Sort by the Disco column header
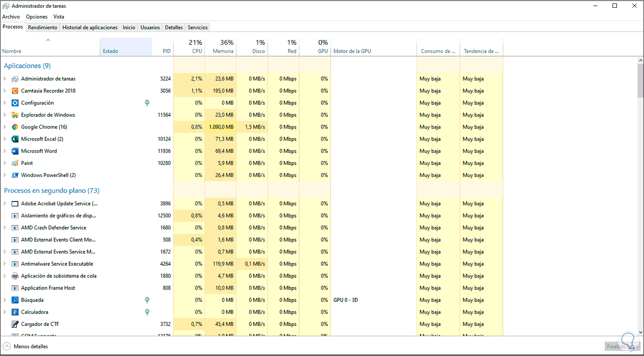Image resolution: width=644 pixels, height=356 pixels. pyautogui.click(x=252, y=47)
